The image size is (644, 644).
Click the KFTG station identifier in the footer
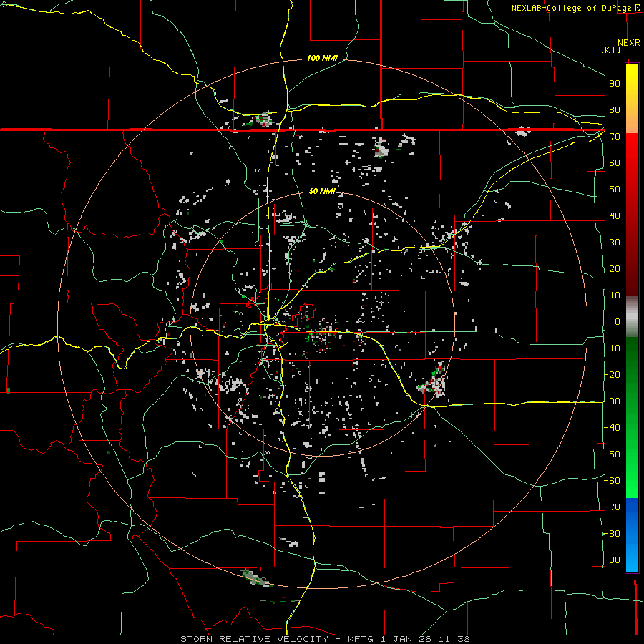361,639
